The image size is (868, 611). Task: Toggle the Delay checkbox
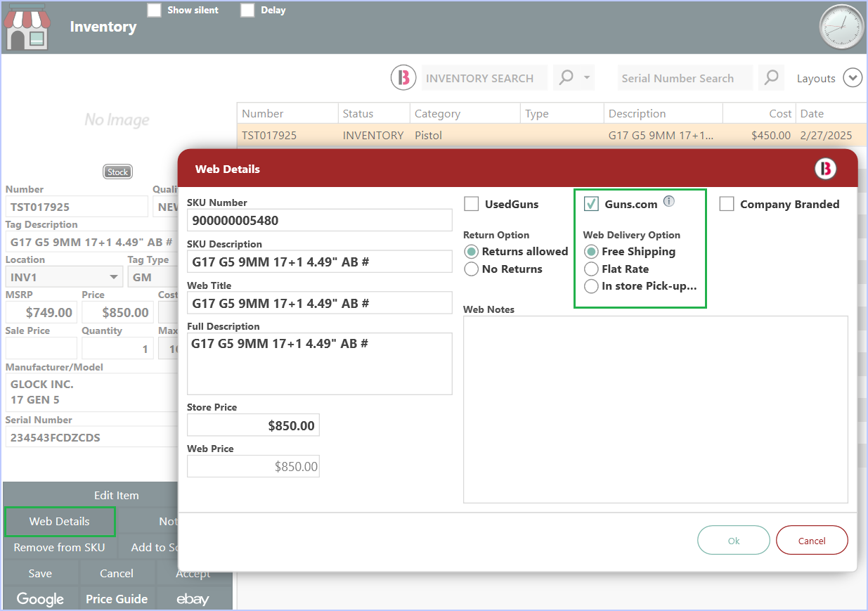click(247, 11)
